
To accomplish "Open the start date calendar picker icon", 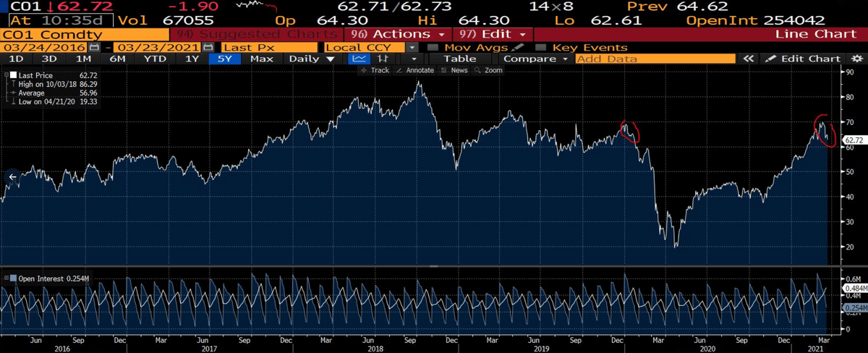I will point(95,47).
